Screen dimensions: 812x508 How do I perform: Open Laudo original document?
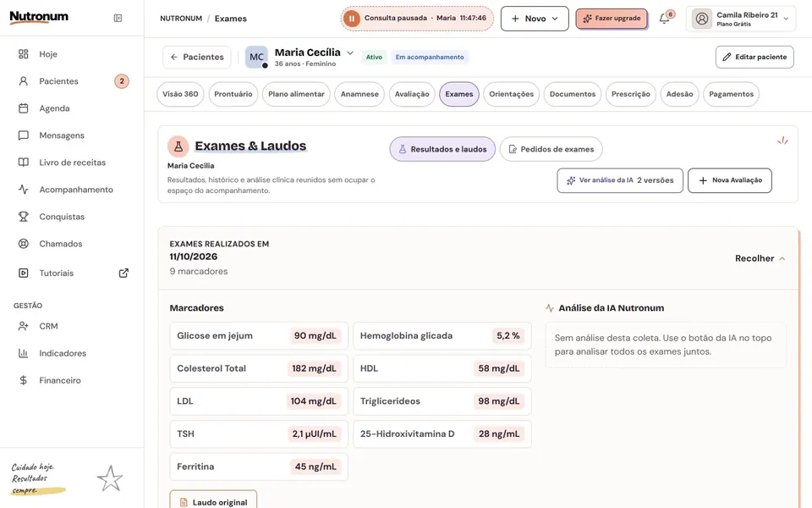coord(213,501)
